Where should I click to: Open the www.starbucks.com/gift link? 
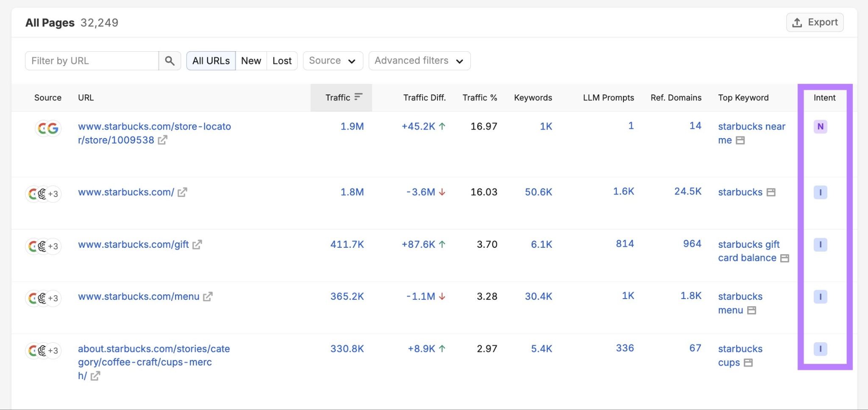tap(134, 245)
